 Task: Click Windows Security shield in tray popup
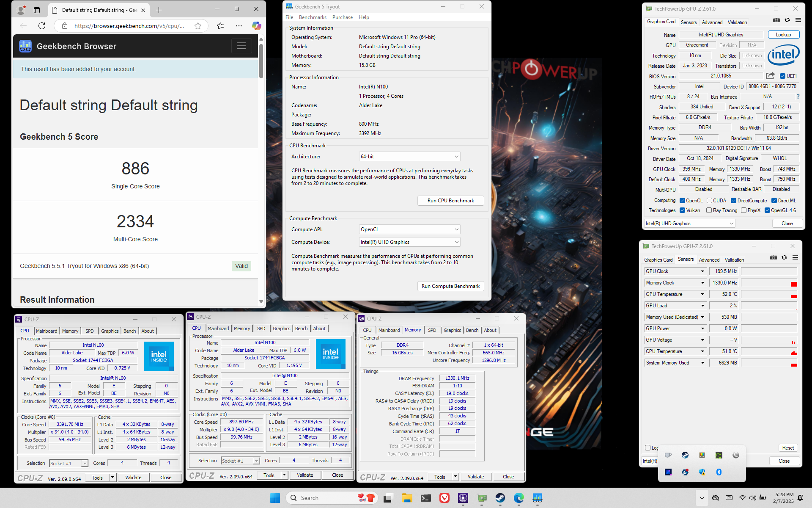[702, 472]
